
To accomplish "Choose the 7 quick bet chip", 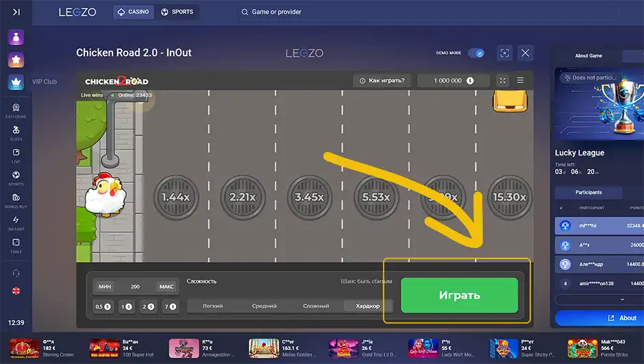I will tap(171, 306).
